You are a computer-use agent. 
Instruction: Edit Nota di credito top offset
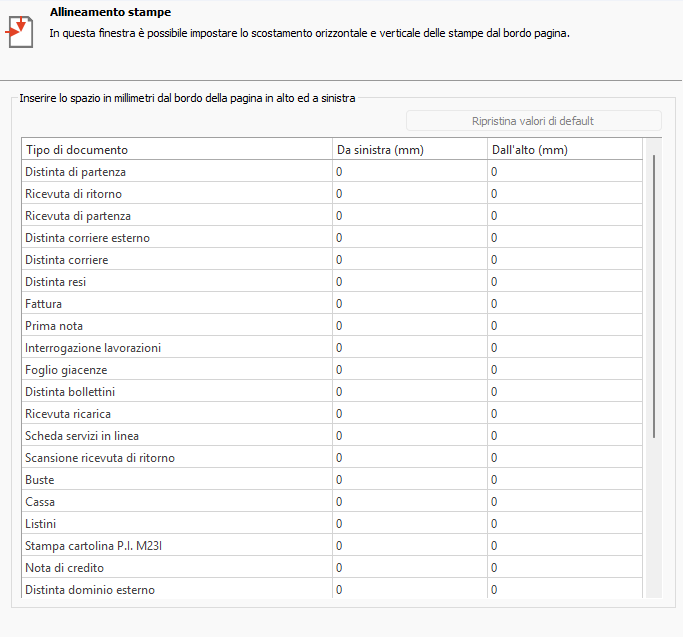tap(563, 568)
